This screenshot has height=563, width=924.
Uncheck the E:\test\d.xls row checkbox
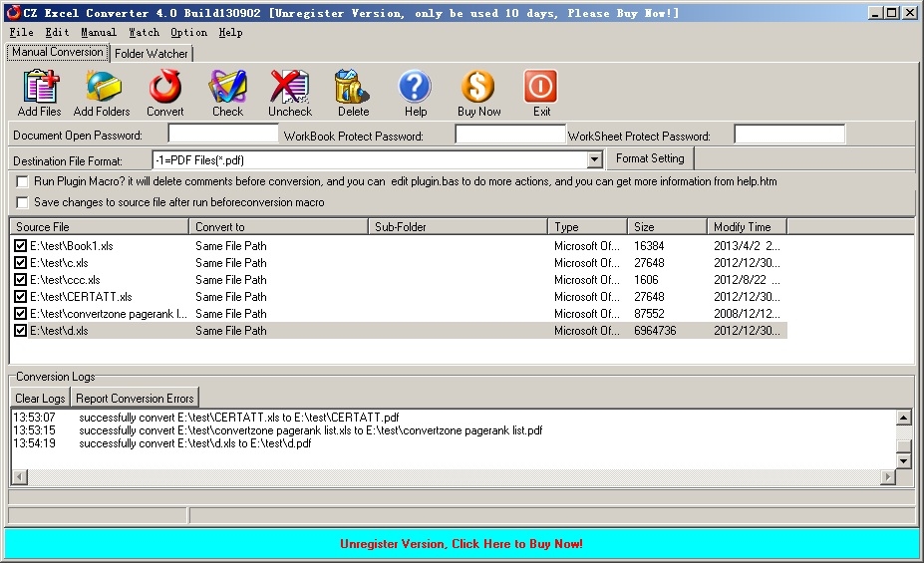click(20, 331)
